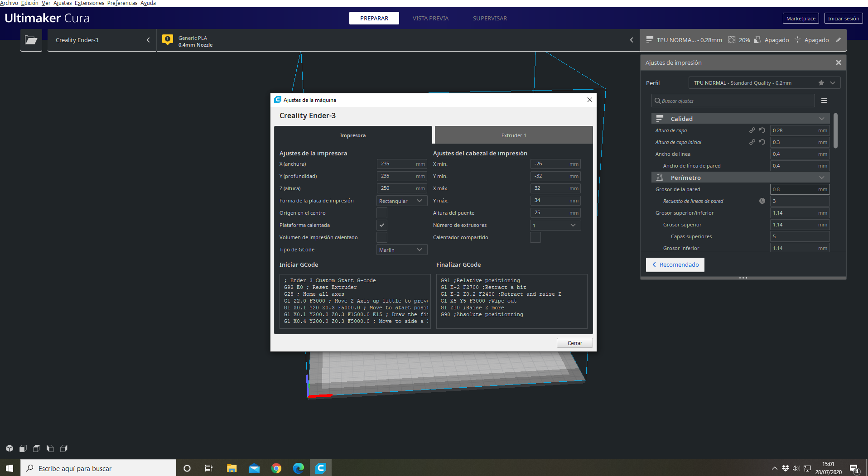Click the support Apagado icon
This screenshot has height=476, width=868.
pos(757,40)
